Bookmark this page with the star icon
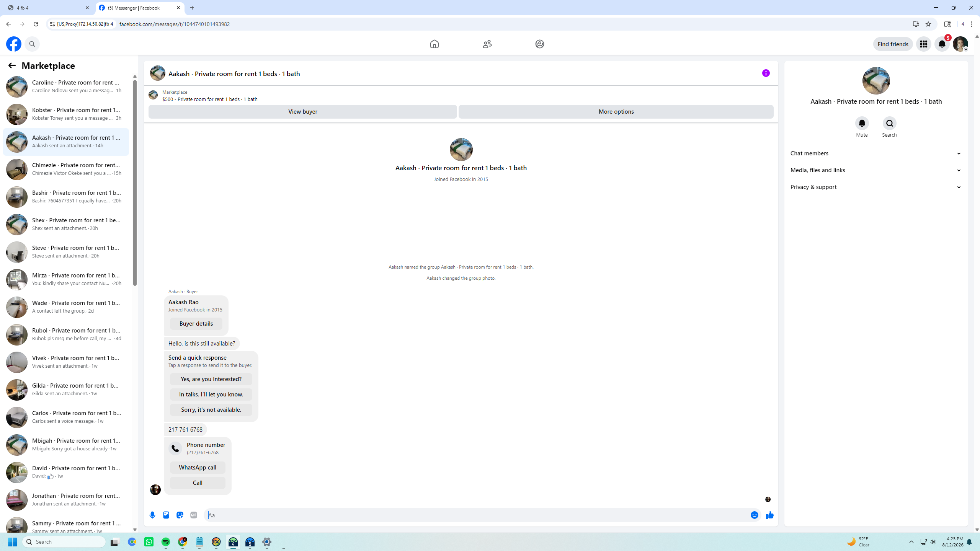 click(x=928, y=24)
